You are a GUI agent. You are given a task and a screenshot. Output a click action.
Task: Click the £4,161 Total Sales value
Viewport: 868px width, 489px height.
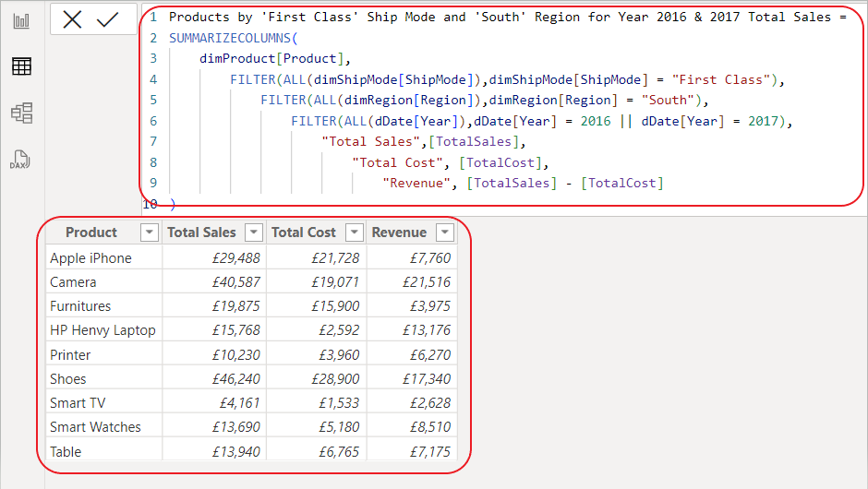[239, 402]
